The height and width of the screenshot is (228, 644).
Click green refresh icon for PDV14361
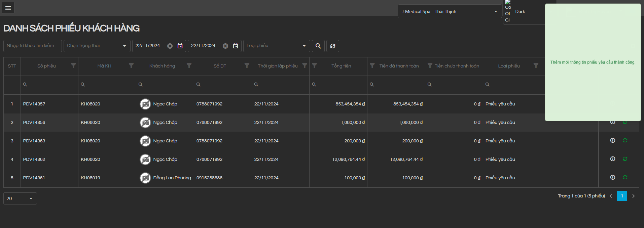625,177
